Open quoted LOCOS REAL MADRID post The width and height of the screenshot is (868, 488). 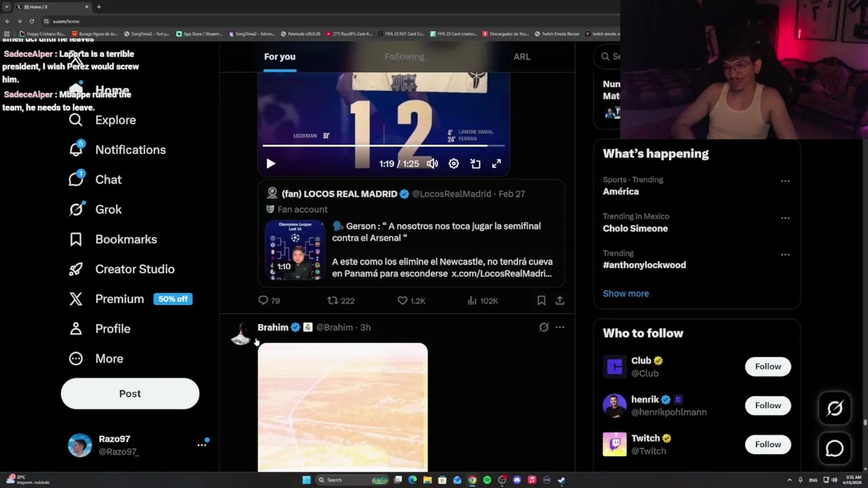pos(411,232)
